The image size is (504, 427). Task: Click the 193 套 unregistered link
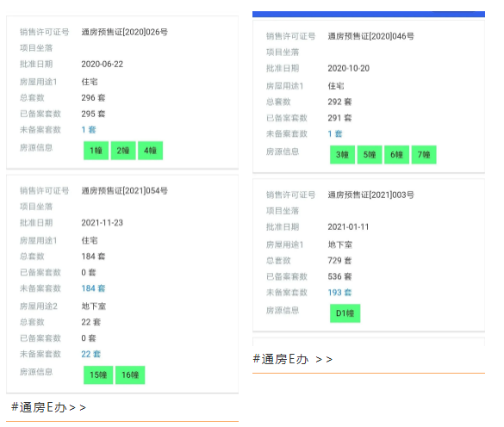point(339,293)
